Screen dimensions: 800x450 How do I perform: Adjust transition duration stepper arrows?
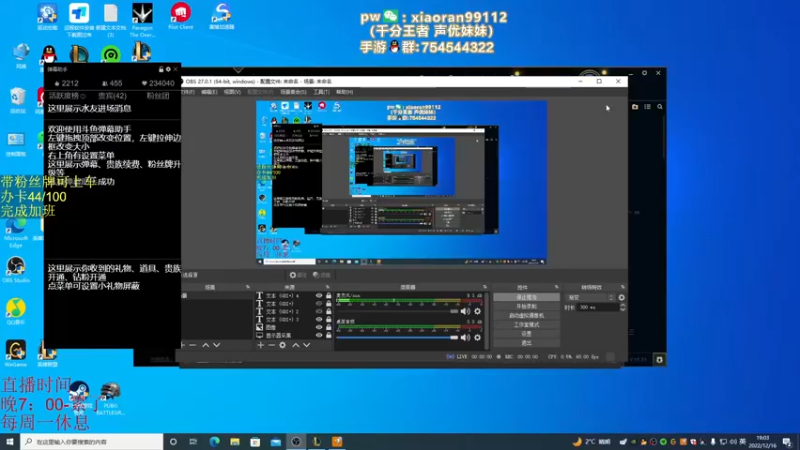(x=622, y=307)
